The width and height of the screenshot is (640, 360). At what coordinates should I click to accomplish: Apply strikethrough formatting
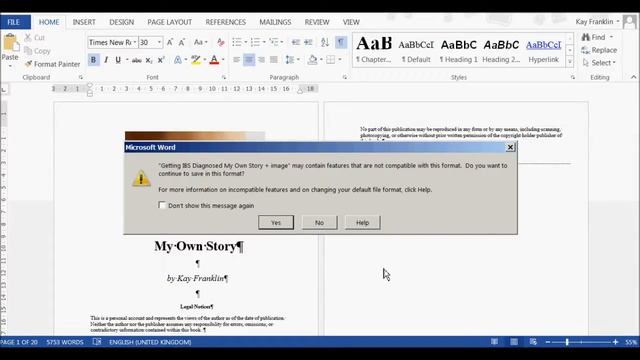[136, 60]
